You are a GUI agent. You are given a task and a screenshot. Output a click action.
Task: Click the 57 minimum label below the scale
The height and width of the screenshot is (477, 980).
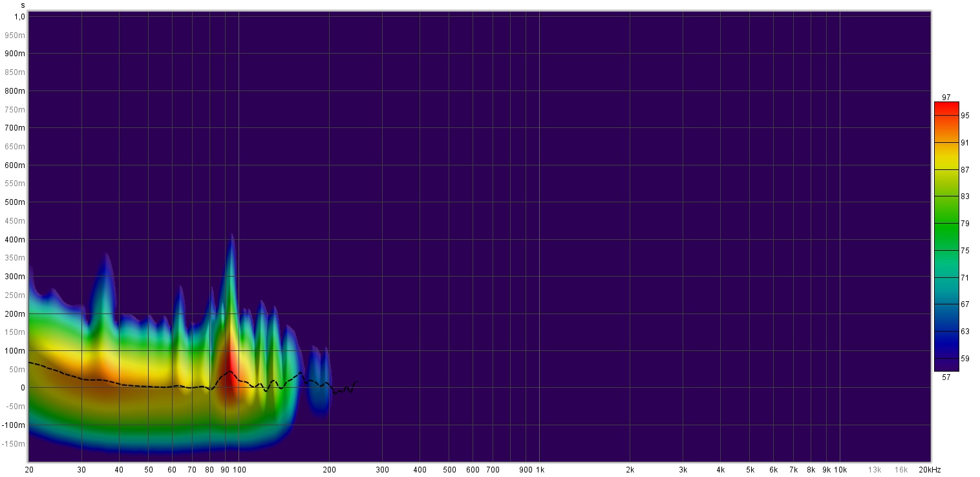tap(946, 377)
